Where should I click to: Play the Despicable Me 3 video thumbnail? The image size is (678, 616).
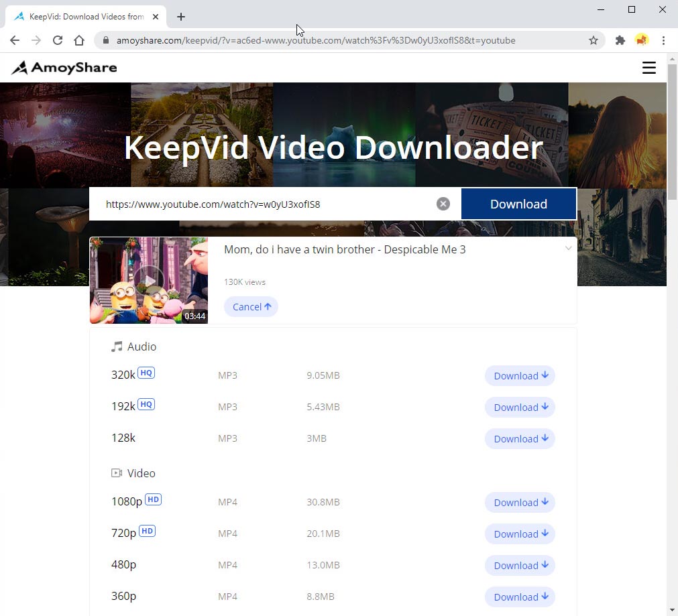(x=149, y=280)
